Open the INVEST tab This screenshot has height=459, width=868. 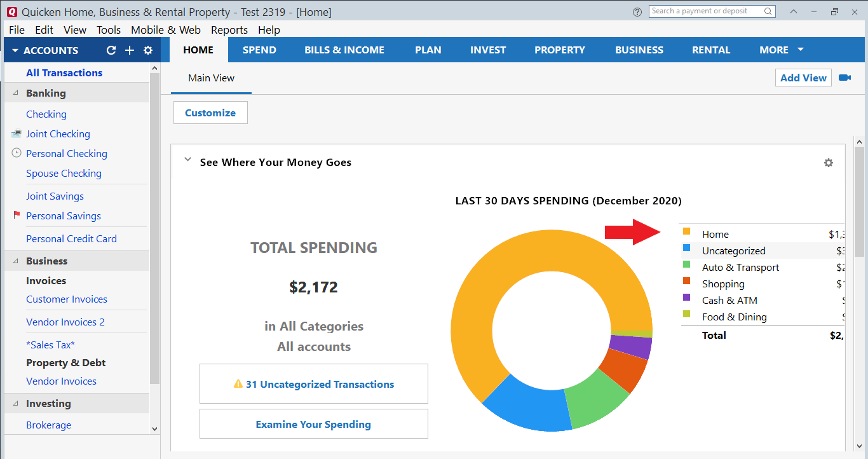(488, 50)
